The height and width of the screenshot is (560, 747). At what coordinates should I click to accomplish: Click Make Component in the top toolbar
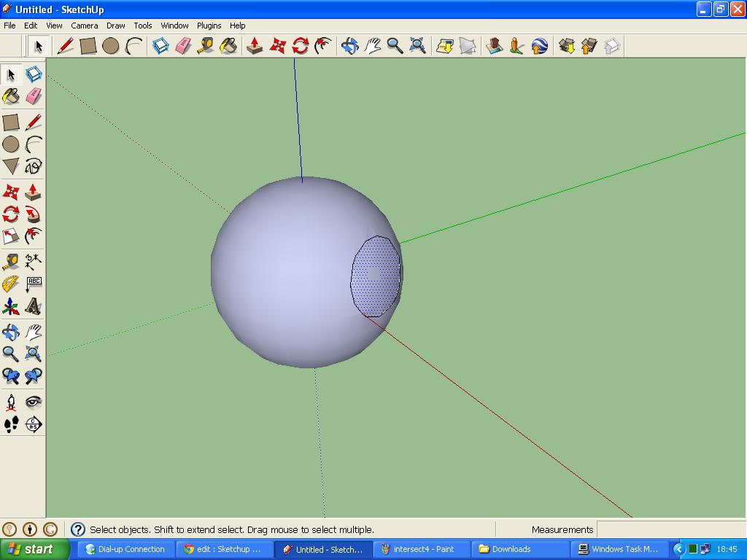160,46
